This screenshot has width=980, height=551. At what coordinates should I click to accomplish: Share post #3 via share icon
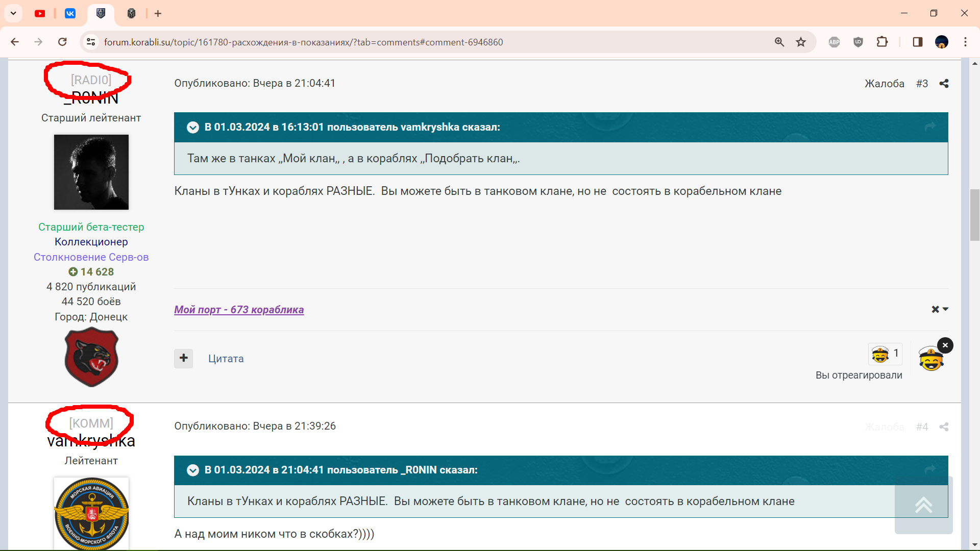click(944, 83)
